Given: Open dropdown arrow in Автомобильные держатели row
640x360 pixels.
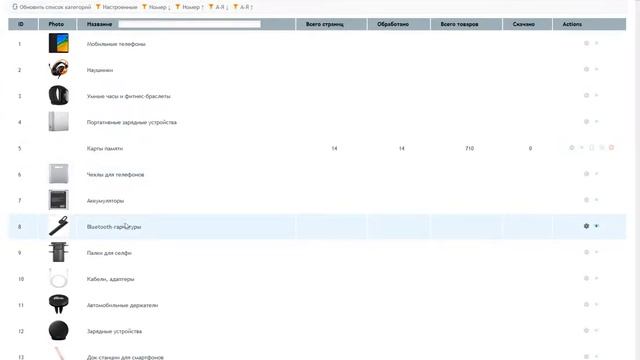Looking at the screenshot, I should (x=597, y=304).
